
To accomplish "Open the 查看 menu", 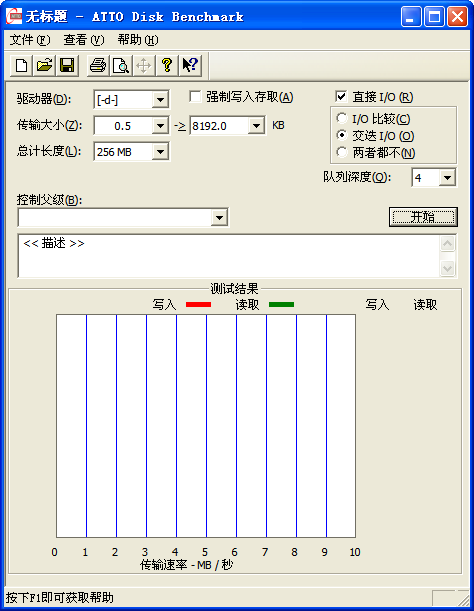I will point(84,40).
